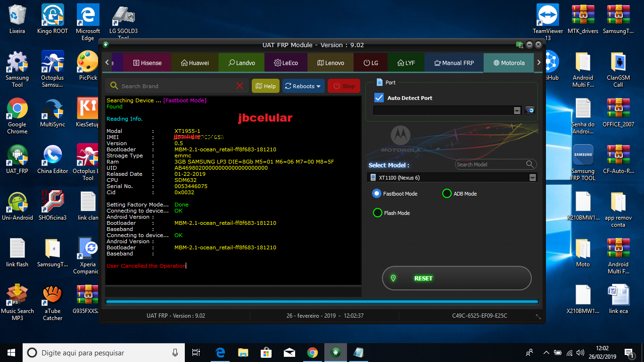Open Microsoft Store taskbar icon
Image resolution: width=644 pixels, height=362 pixels.
coord(266,353)
